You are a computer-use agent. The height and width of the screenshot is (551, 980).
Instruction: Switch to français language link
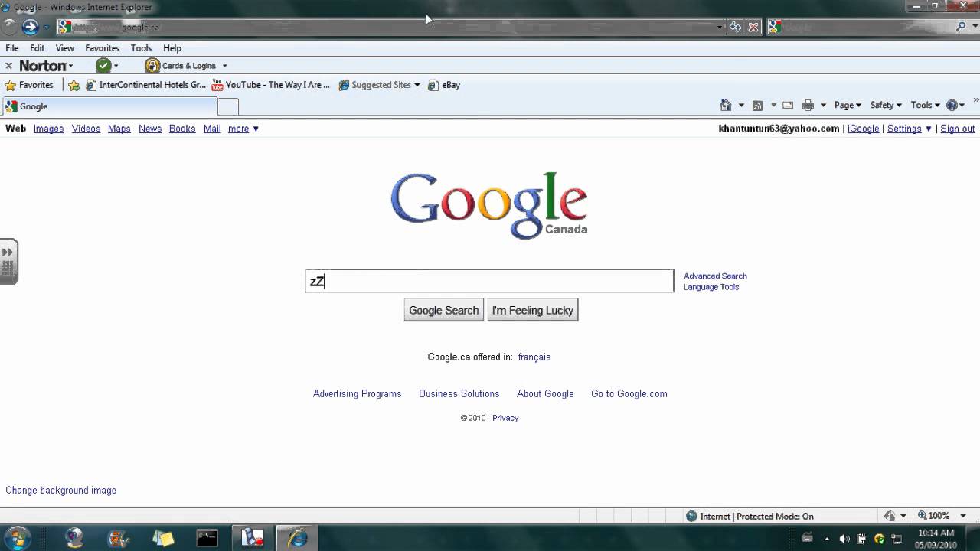pos(534,357)
